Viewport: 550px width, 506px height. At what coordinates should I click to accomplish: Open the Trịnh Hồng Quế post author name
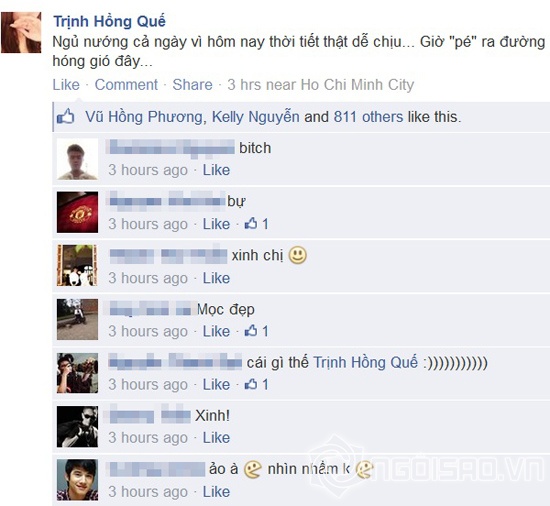(x=109, y=21)
